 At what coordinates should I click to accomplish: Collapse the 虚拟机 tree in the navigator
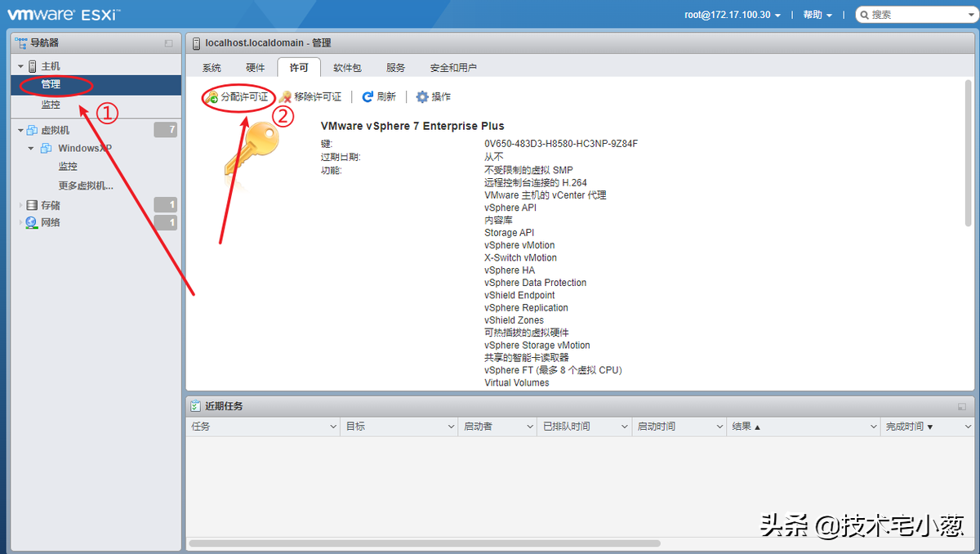(19, 129)
